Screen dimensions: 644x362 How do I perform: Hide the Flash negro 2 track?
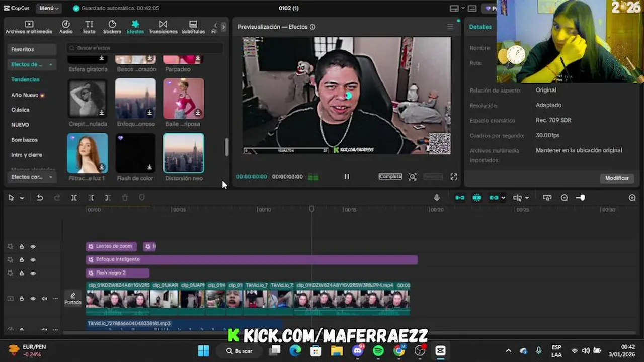pos(33,273)
